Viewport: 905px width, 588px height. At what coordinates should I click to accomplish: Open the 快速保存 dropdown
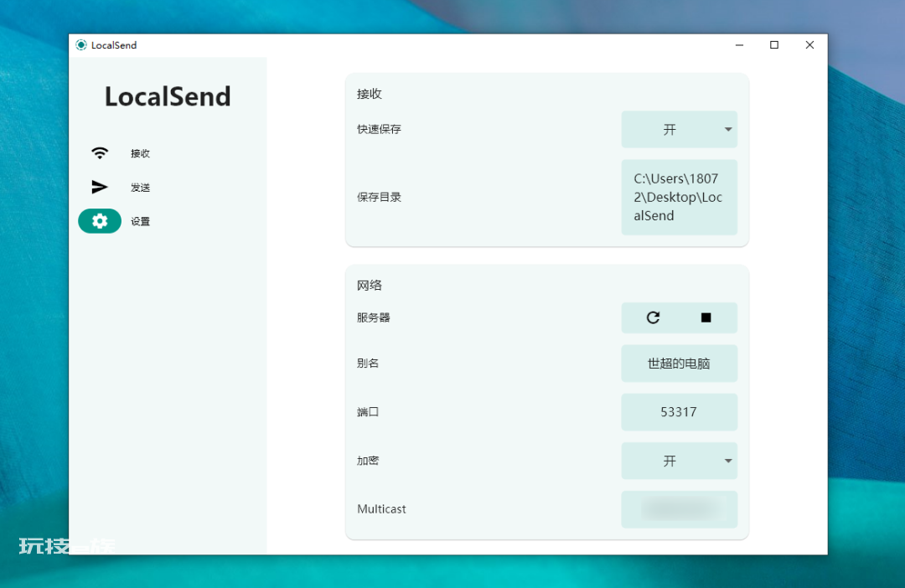(680, 129)
